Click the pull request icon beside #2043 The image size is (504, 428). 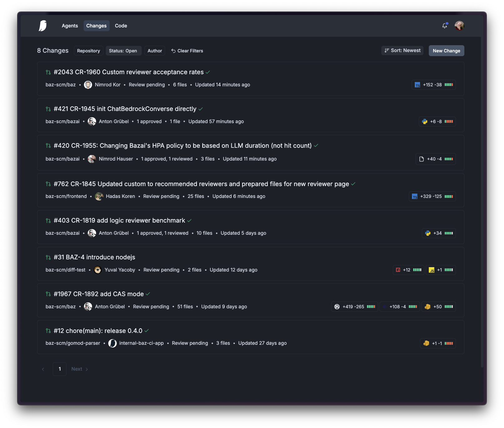click(x=48, y=72)
